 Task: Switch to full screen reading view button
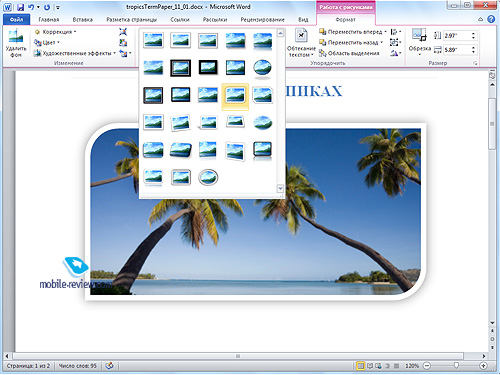(x=370, y=366)
